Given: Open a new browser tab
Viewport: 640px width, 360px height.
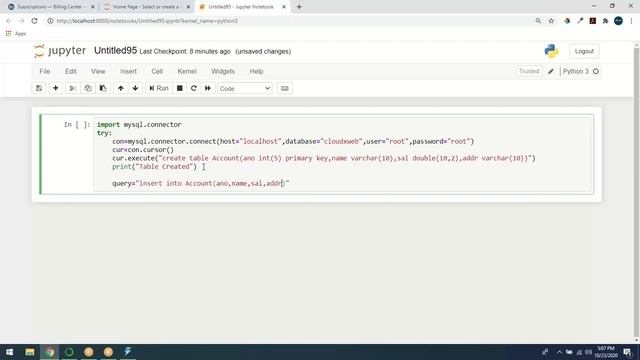Looking at the screenshot, I should tap(299, 7).
